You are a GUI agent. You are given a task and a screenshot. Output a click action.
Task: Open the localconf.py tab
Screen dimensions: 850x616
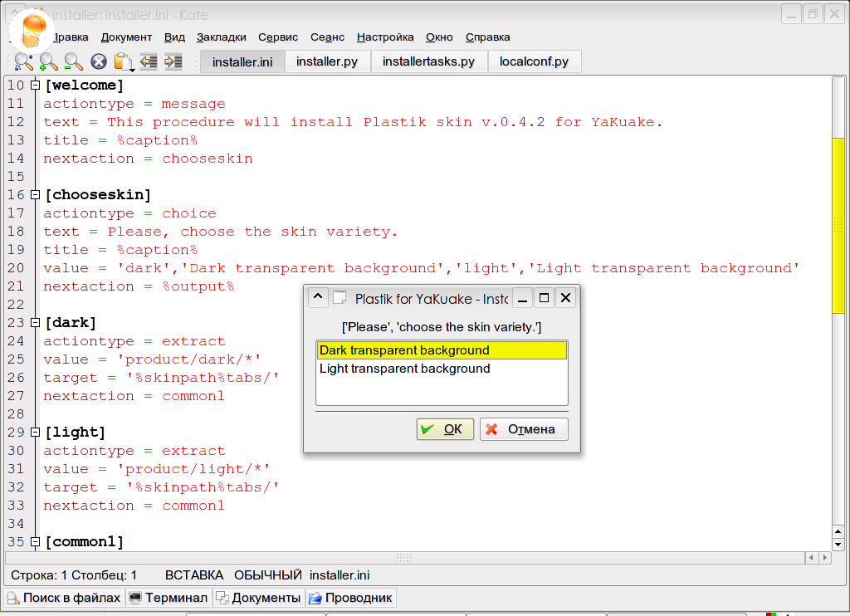(x=534, y=61)
